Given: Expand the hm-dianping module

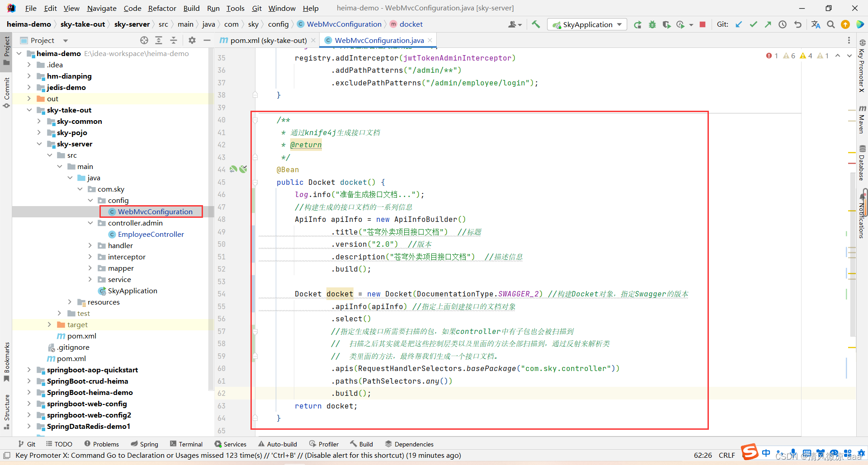Looking at the screenshot, I should pos(29,76).
